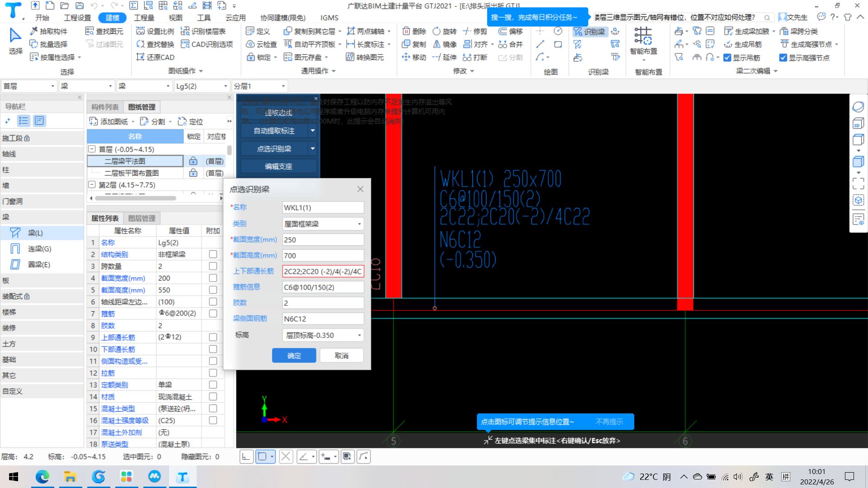
Task: Check the 跨数量 attach checkbox
Action: [x=213, y=266]
